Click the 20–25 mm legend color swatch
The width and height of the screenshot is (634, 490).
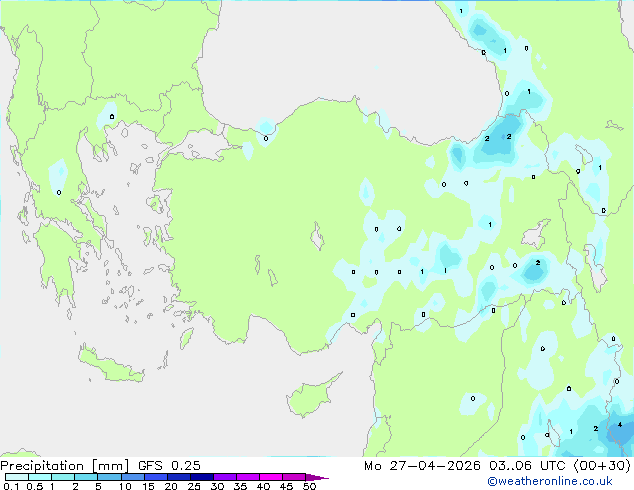pyautogui.click(x=178, y=477)
